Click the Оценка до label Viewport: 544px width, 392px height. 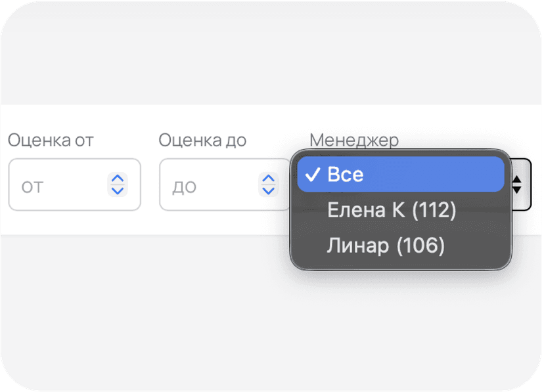coord(202,140)
